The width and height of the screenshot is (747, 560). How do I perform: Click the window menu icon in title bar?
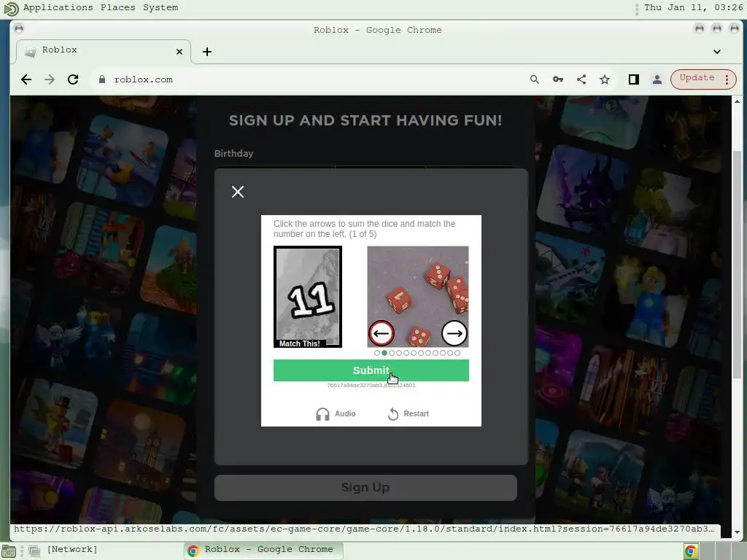[19, 28]
